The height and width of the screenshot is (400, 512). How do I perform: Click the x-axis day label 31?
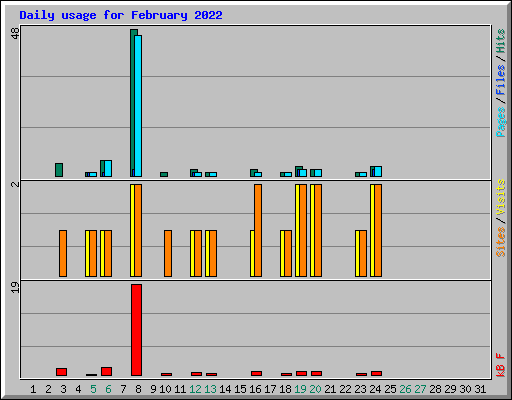[x=480, y=389]
